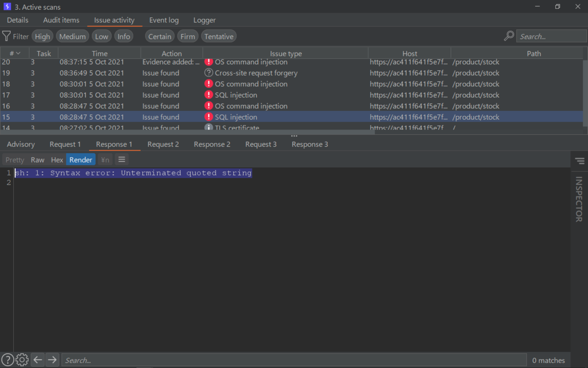Open the Advisory tab

pyautogui.click(x=21, y=144)
